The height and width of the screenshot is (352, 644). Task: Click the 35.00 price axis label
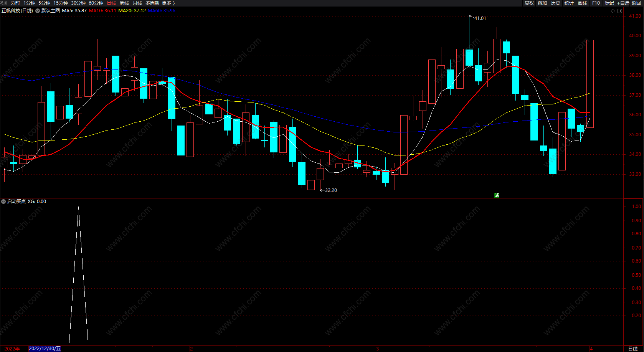pos(635,135)
